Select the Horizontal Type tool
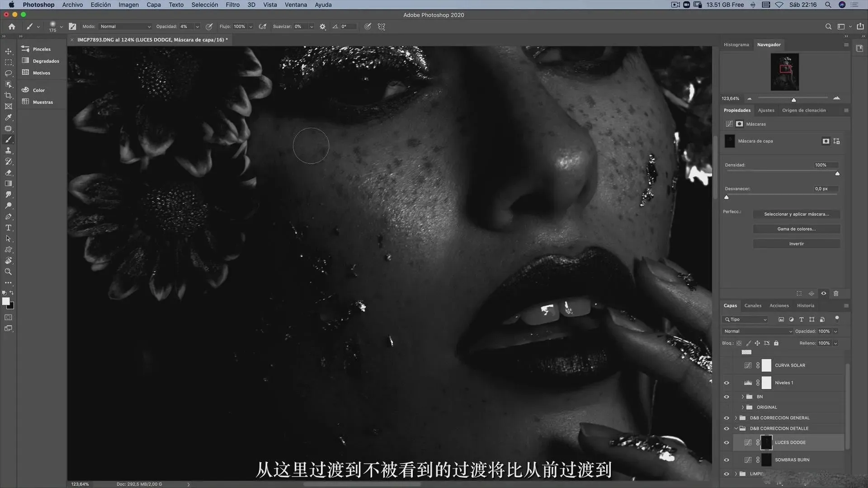The height and width of the screenshot is (488, 868). click(8, 228)
